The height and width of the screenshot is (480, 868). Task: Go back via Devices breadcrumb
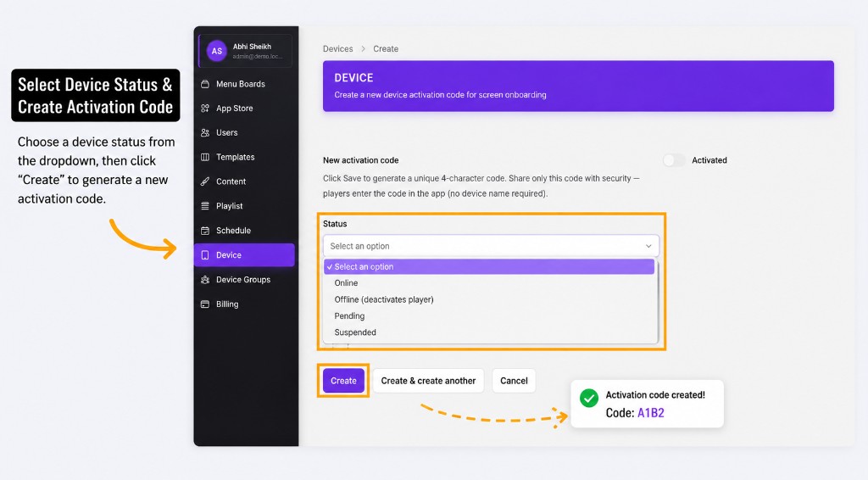click(x=337, y=48)
